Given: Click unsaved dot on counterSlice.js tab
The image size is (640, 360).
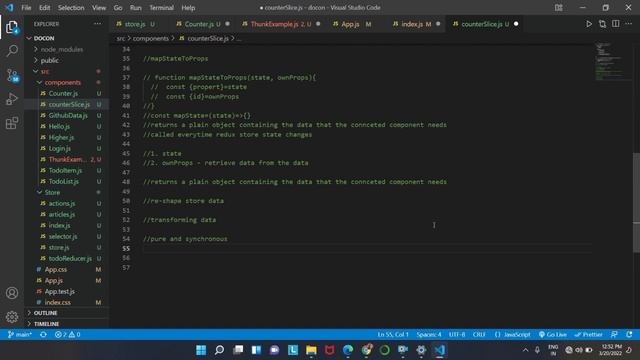Looking at the screenshot, I should [x=516, y=24].
